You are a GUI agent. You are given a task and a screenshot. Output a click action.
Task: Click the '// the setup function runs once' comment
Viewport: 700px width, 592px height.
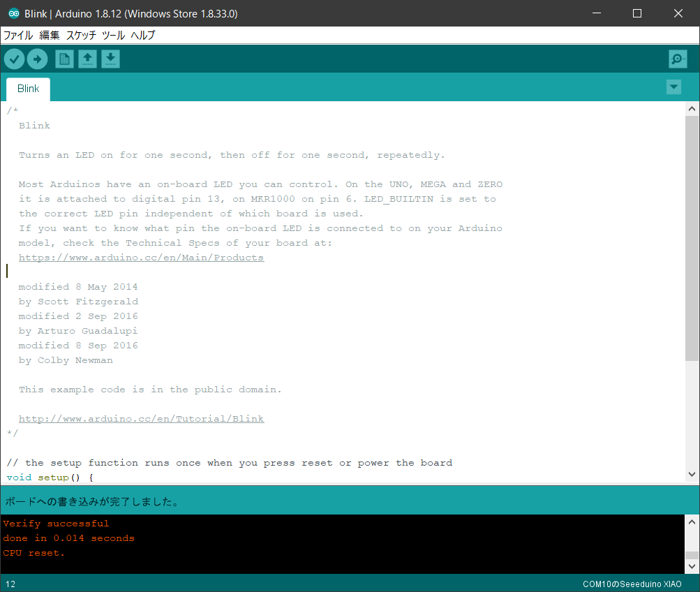pos(230,463)
